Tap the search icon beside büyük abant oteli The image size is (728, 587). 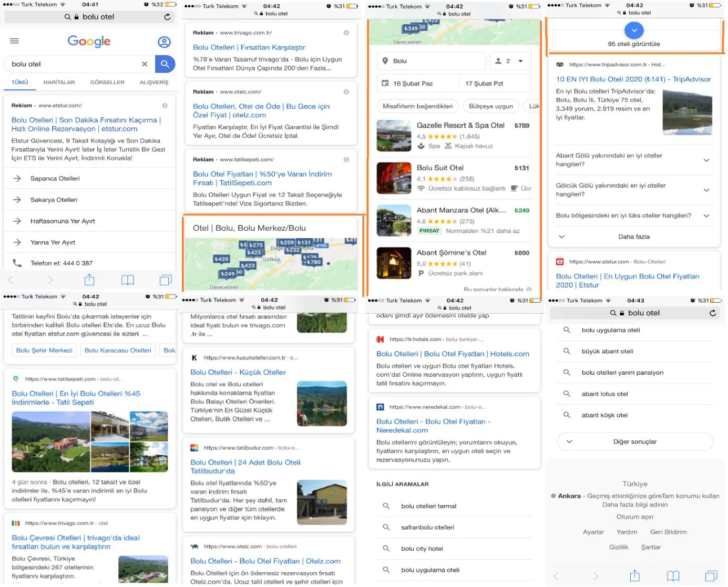[x=567, y=351]
